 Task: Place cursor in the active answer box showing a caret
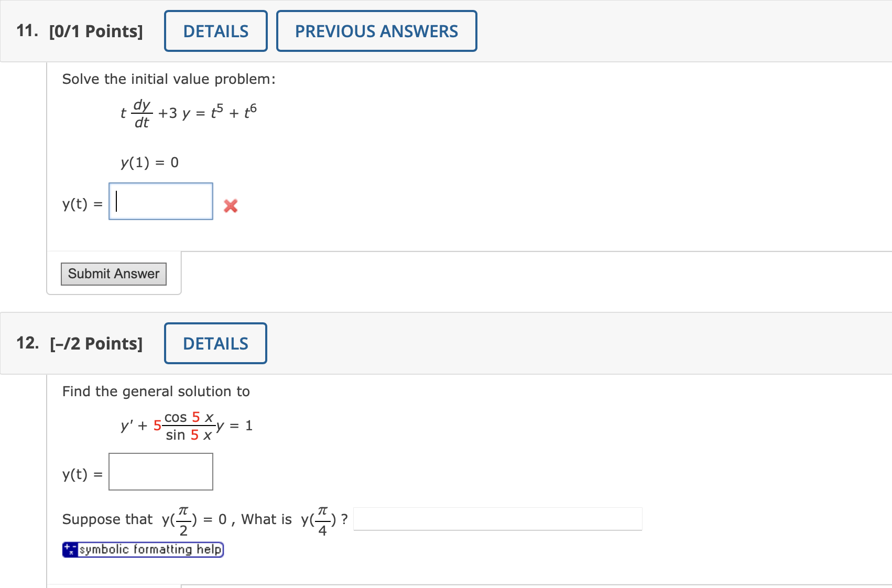(160, 201)
